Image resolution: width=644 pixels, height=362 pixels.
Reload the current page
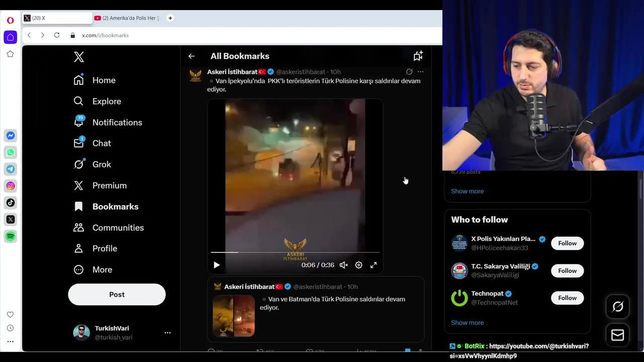(57, 35)
